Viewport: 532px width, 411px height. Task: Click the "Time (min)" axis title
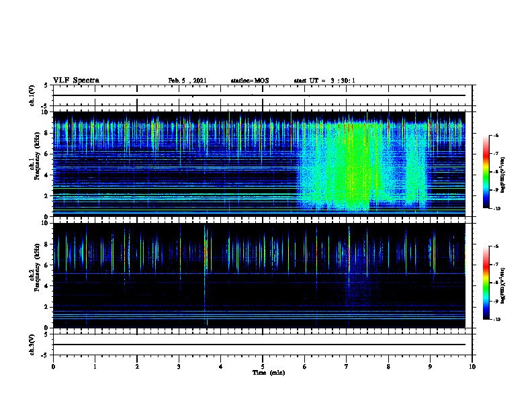click(269, 373)
